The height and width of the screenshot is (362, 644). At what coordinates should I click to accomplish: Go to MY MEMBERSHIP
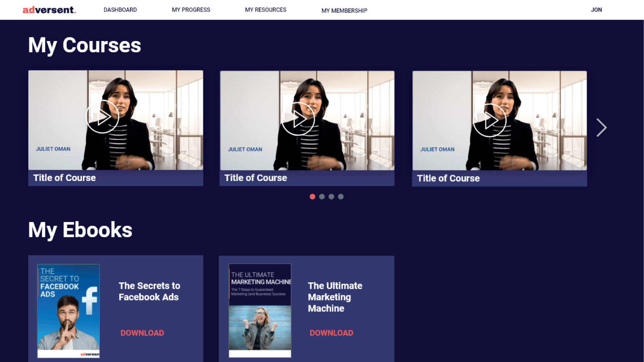pos(344,11)
